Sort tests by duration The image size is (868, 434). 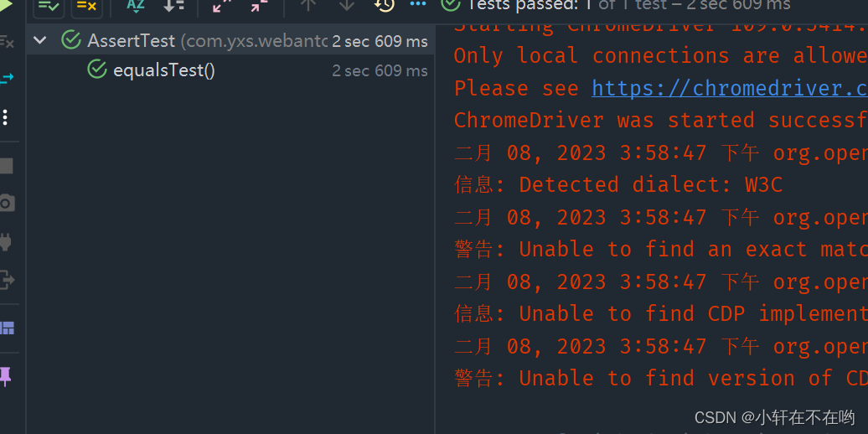[173, 6]
